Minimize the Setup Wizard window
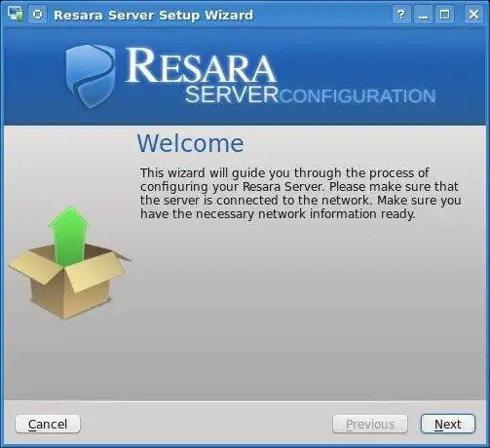This screenshot has height=448, width=490. [423, 15]
